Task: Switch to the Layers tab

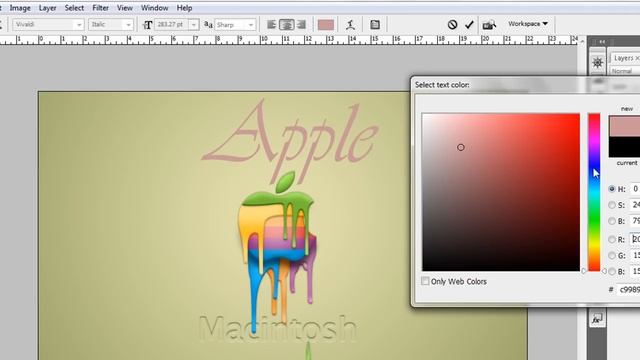Action: (x=625, y=58)
